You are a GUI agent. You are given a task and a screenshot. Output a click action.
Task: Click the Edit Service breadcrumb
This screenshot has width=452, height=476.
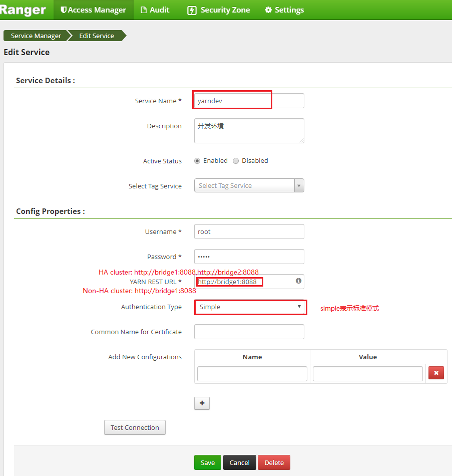click(x=97, y=36)
